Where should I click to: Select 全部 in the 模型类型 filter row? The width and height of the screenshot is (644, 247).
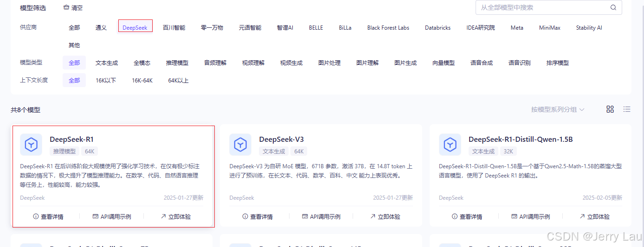point(74,63)
